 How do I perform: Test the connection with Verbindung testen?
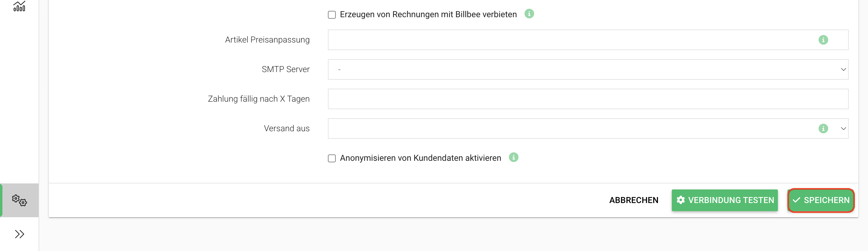point(725,200)
